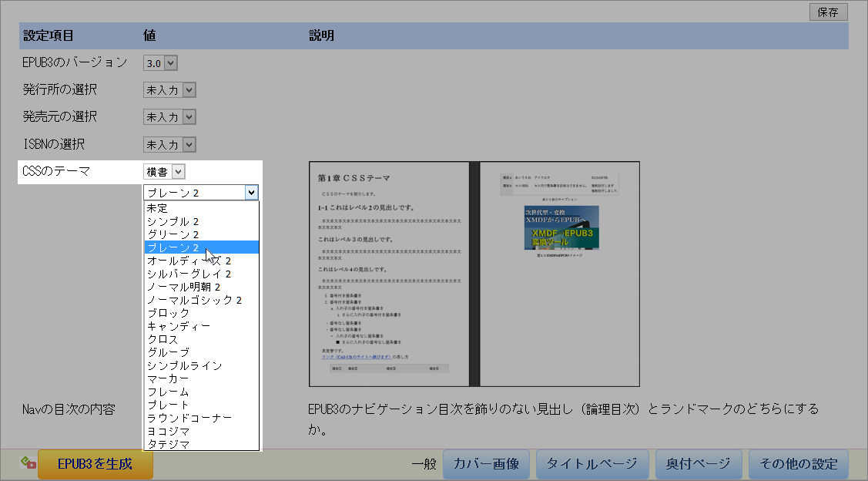This screenshot has width=868, height=481.
Task: Select プレート theme option
Action: tap(201, 405)
